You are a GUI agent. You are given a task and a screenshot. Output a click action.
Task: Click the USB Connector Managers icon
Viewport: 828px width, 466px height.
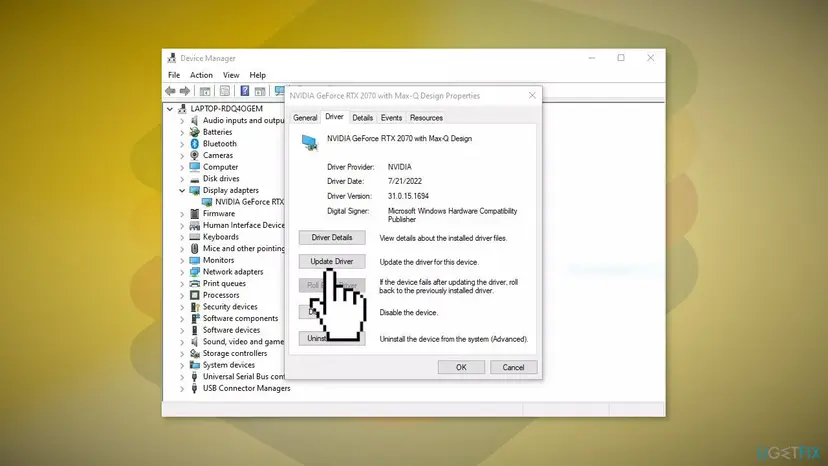pos(194,388)
